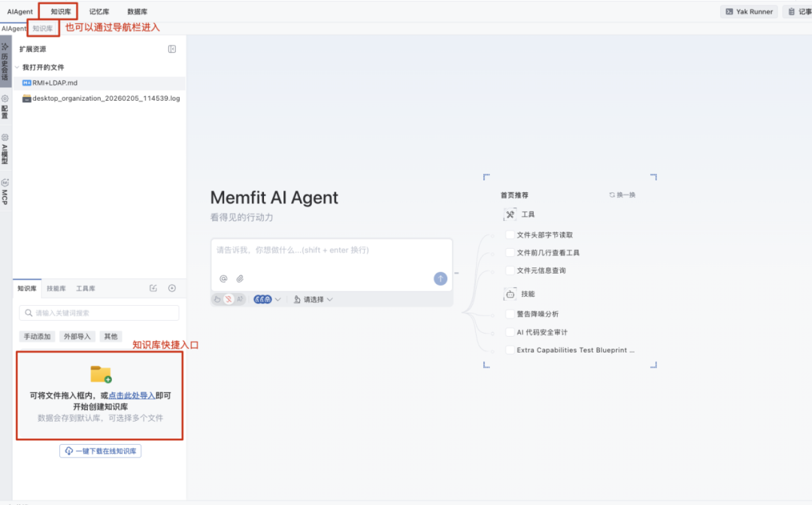The width and height of the screenshot is (812, 505).
Task: Check the 文件元信息查询 checkbox
Action: (x=510, y=270)
